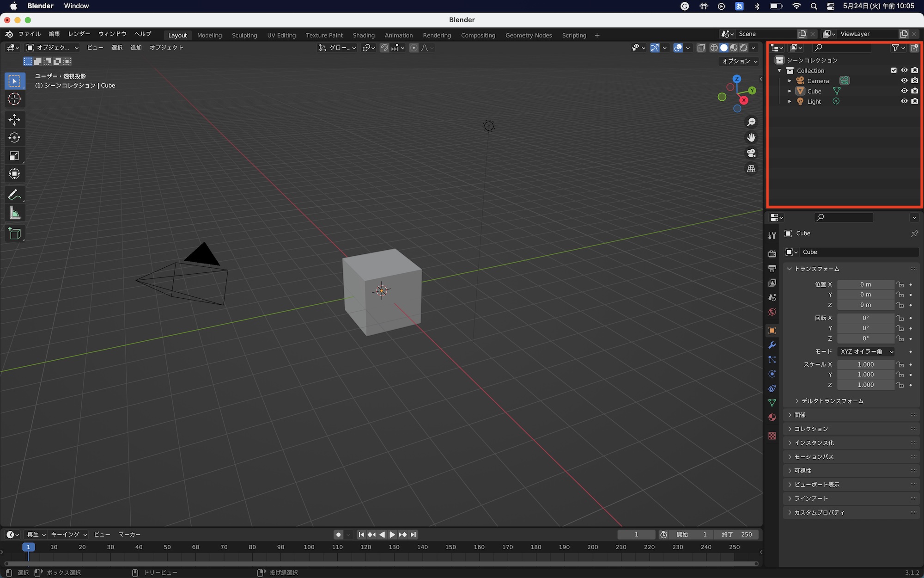Screen dimensions: 924x578
Task: Activate the Measure tool
Action: pos(14,212)
